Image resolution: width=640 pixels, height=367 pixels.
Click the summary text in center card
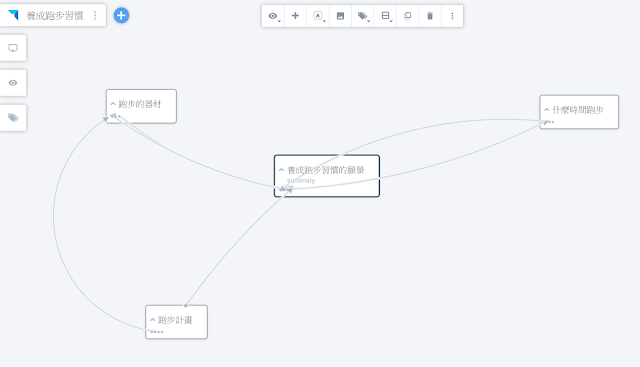(301, 180)
